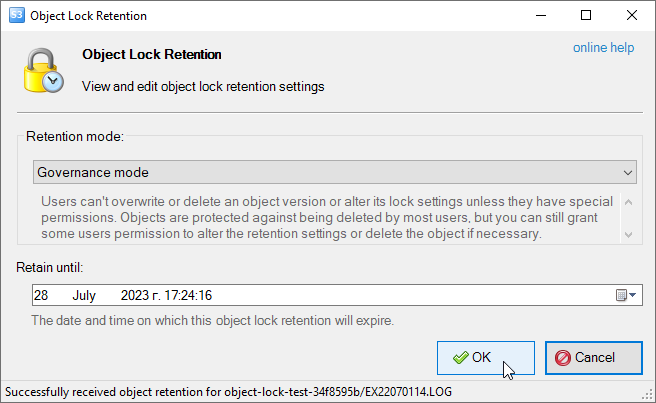The image size is (656, 403).
Task: Expand the Governance mode dropdown
Action: tap(628, 172)
